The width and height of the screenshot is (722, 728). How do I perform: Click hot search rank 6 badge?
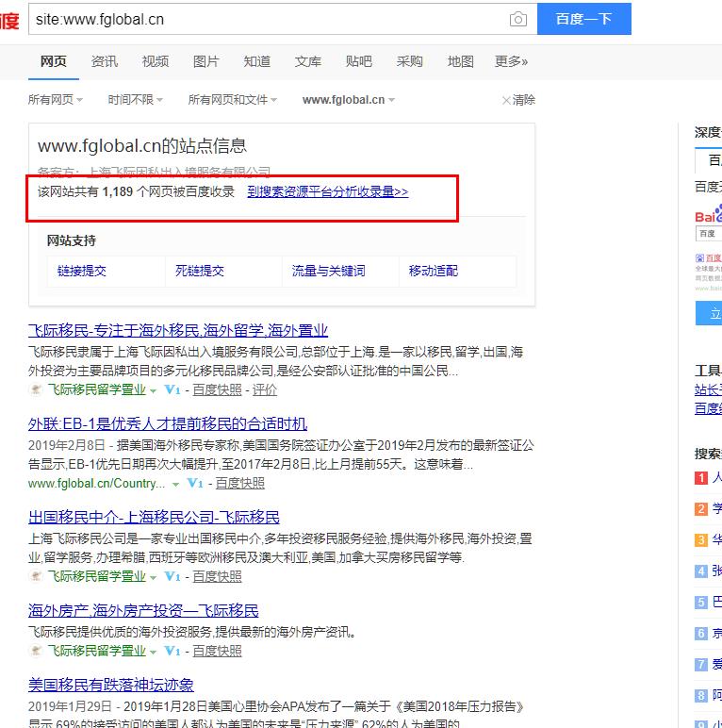(x=701, y=634)
